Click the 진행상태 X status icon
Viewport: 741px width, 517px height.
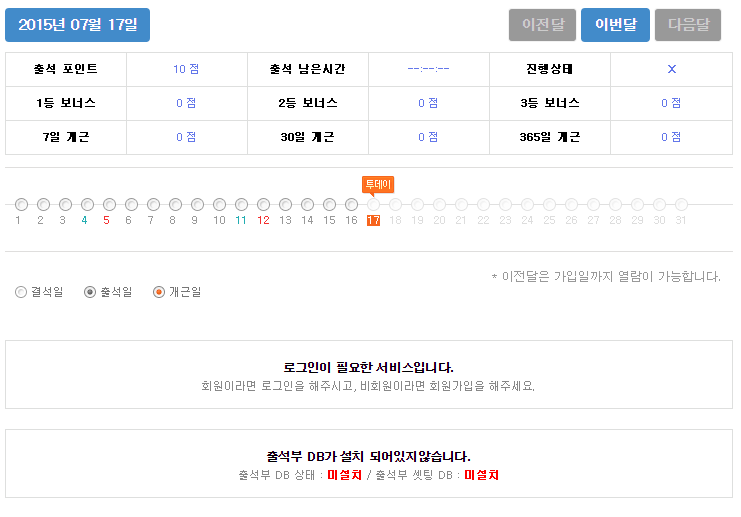click(671, 69)
